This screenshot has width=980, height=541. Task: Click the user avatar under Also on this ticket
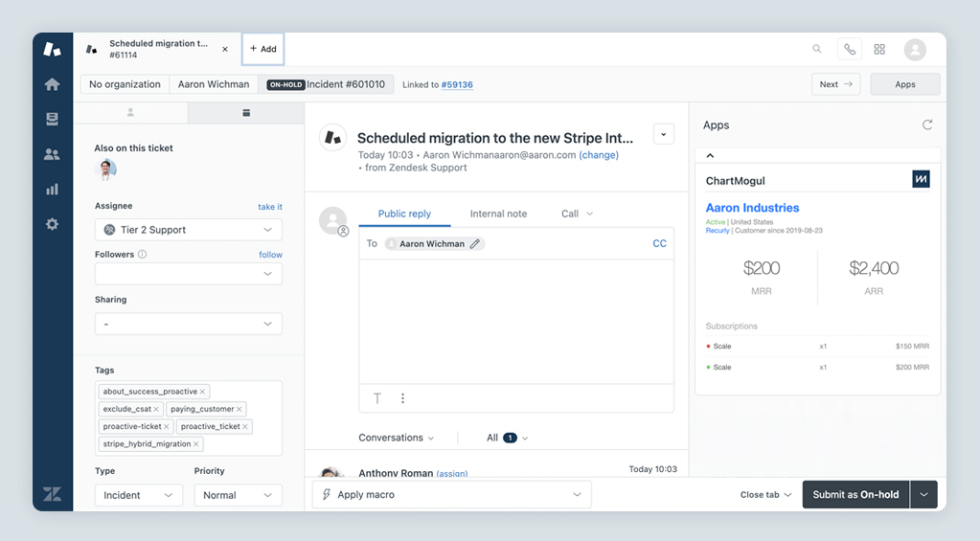(x=105, y=169)
